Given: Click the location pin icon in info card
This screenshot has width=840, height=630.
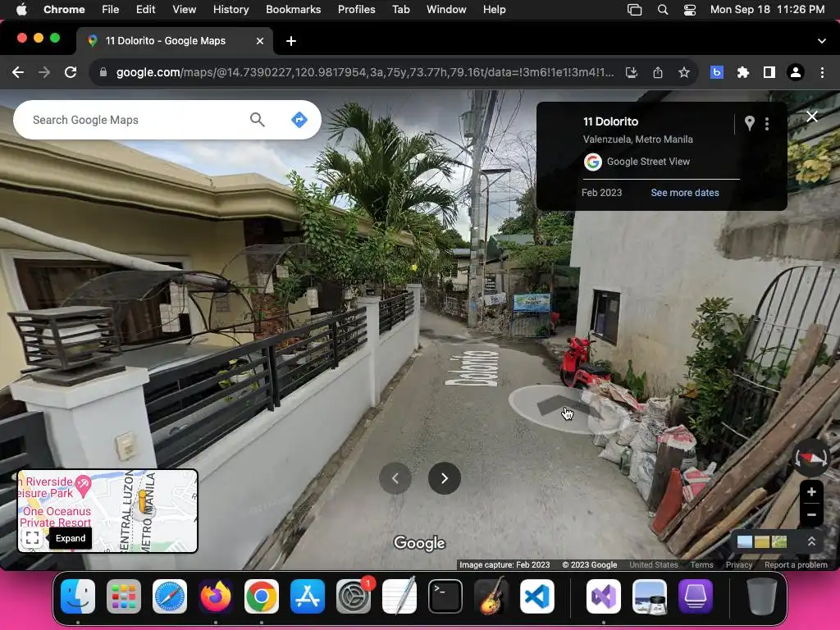Looking at the screenshot, I should click(750, 123).
